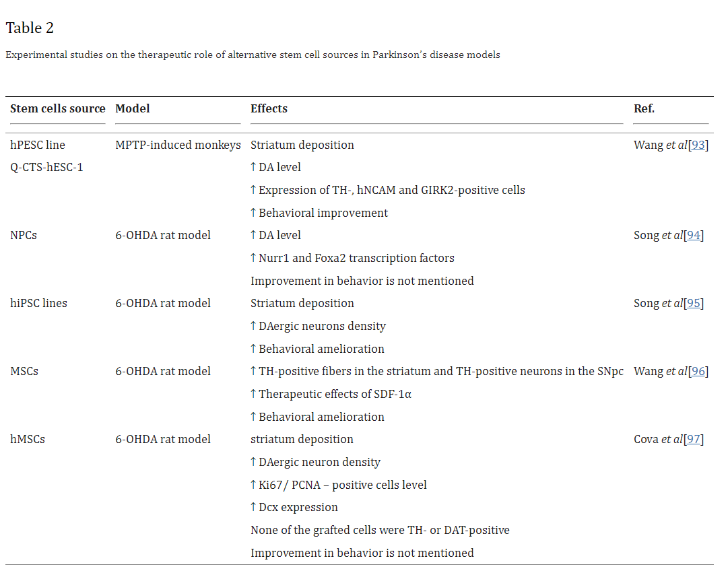This screenshot has width=728, height=573.
Task: Select the 'hMSCs' source cell
Action: pyautogui.click(x=28, y=439)
